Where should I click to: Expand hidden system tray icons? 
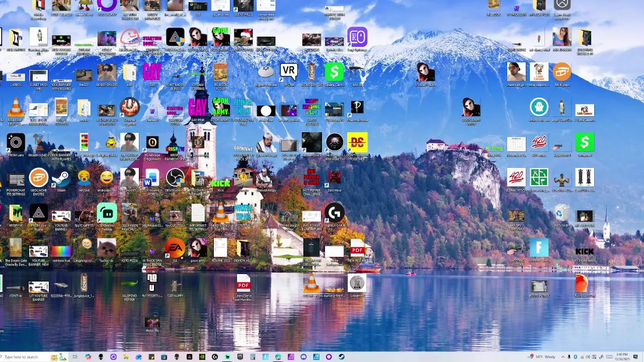point(563,357)
